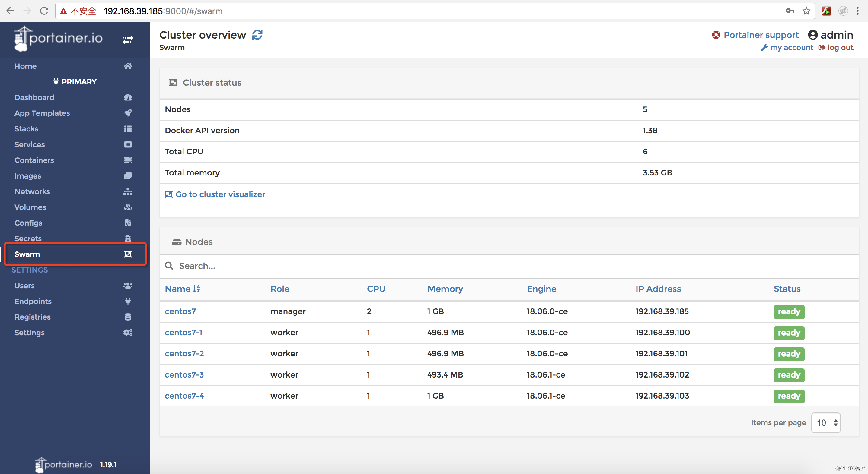The height and width of the screenshot is (474, 868).
Task: Click the admin user avatar icon
Action: 813,35
